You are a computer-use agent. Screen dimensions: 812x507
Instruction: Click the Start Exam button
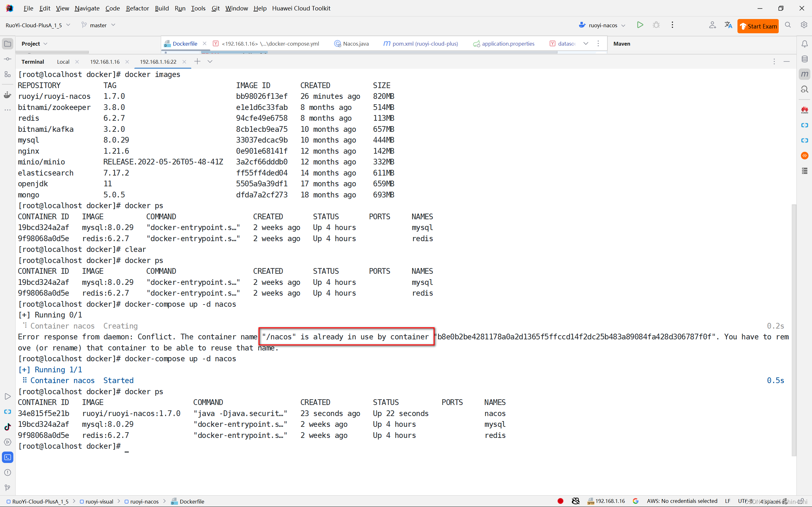click(x=758, y=26)
